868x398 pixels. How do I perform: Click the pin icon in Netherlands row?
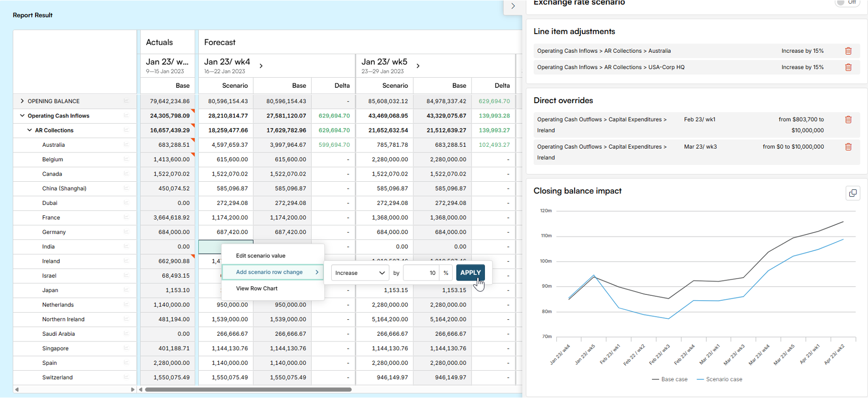pos(126,304)
